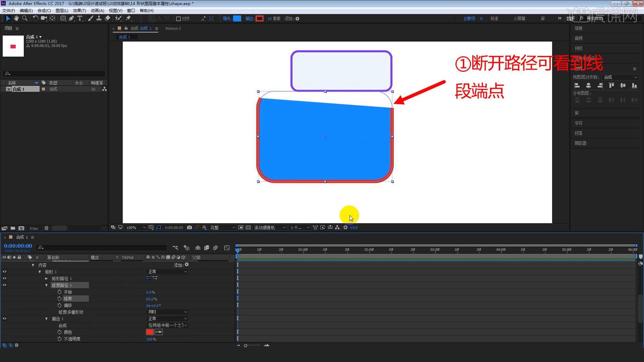644x362 pixels.
Task: Toggle the mask and shape path visibility icon
Action: (x=159, y=228)
